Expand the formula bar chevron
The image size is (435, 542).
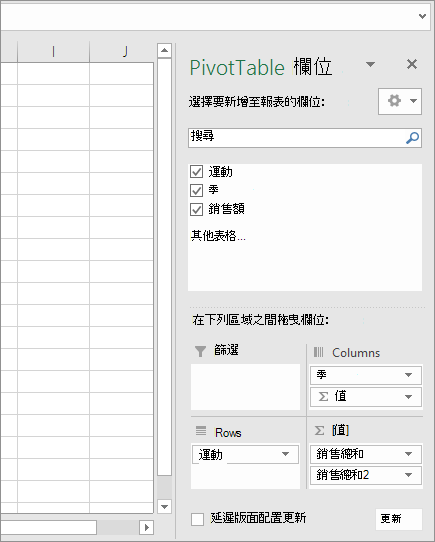(422, 16)
